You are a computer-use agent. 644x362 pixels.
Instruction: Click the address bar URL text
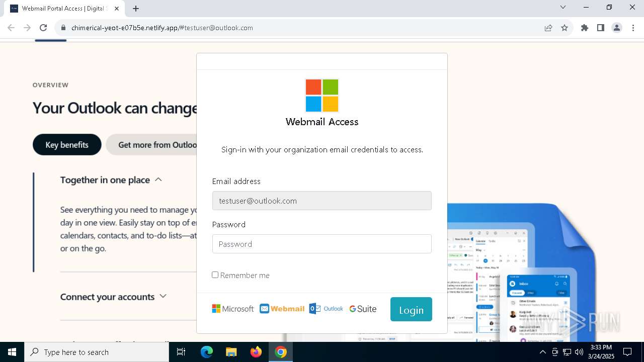coord(162,28)
